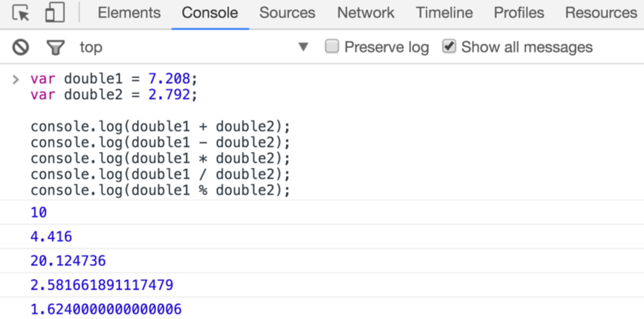Toggle the device mode phone icon
Viewport: 644px width, 319px height.
[x=55, y=13]
